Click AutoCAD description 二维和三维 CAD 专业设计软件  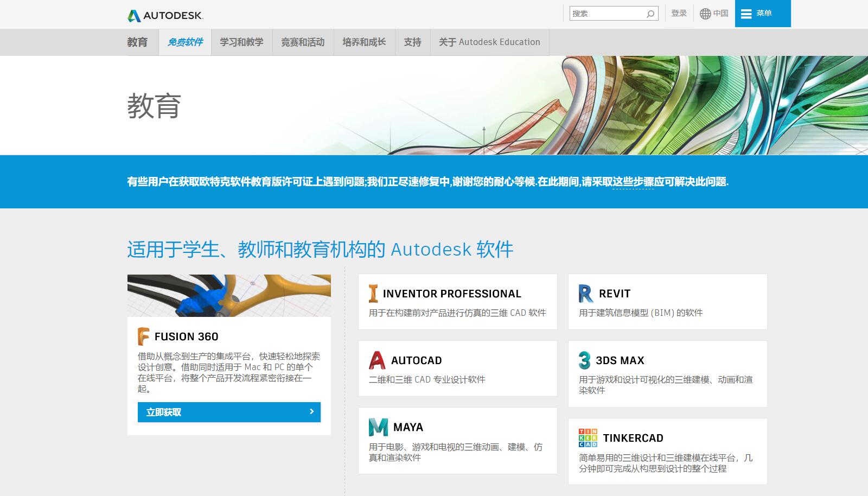click(427, 379)
